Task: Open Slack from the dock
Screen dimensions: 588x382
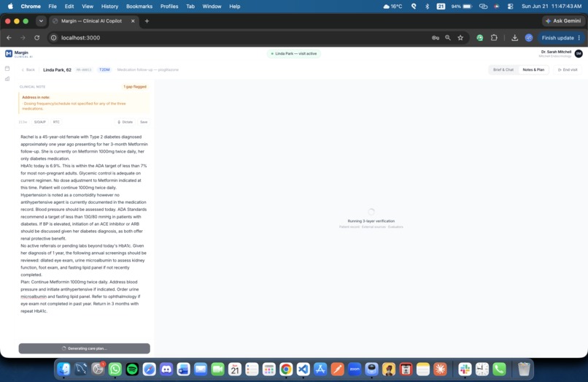Action: 465,370
